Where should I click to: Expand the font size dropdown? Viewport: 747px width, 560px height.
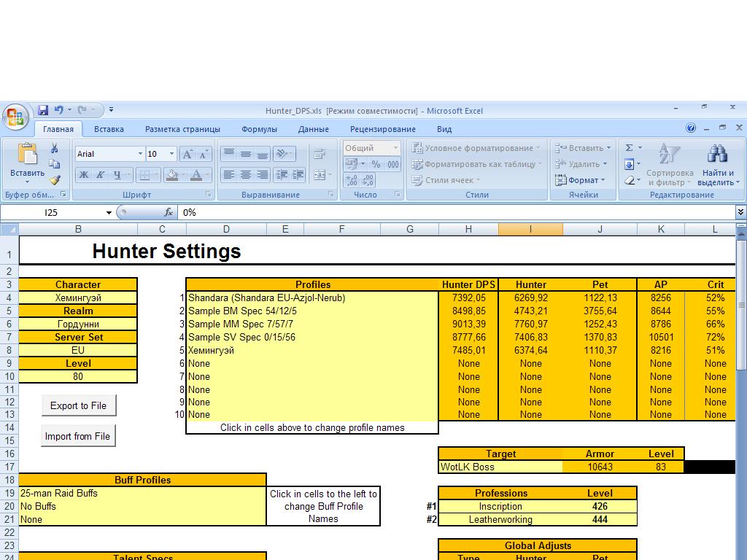click(x=172, y=154)
